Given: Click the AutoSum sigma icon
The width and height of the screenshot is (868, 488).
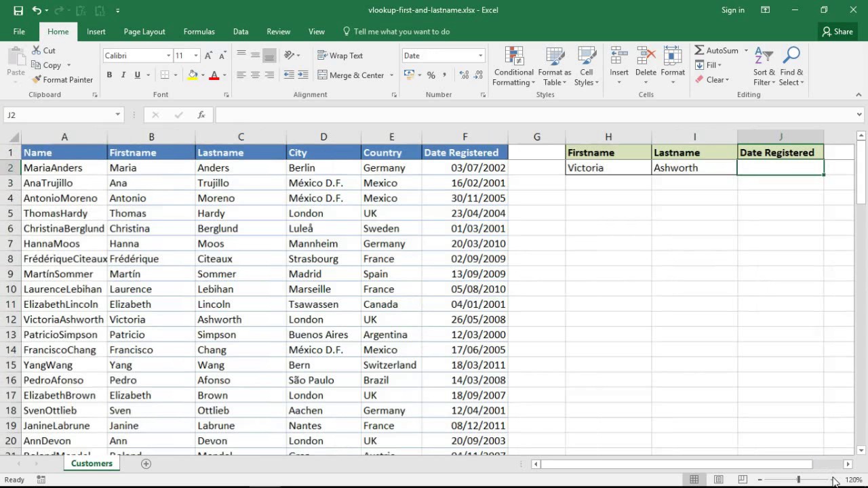Looking at the screenshot, I should (699, 50).
